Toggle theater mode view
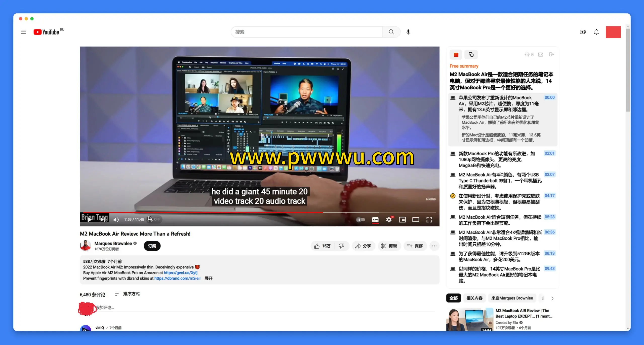 click(416, 220)
